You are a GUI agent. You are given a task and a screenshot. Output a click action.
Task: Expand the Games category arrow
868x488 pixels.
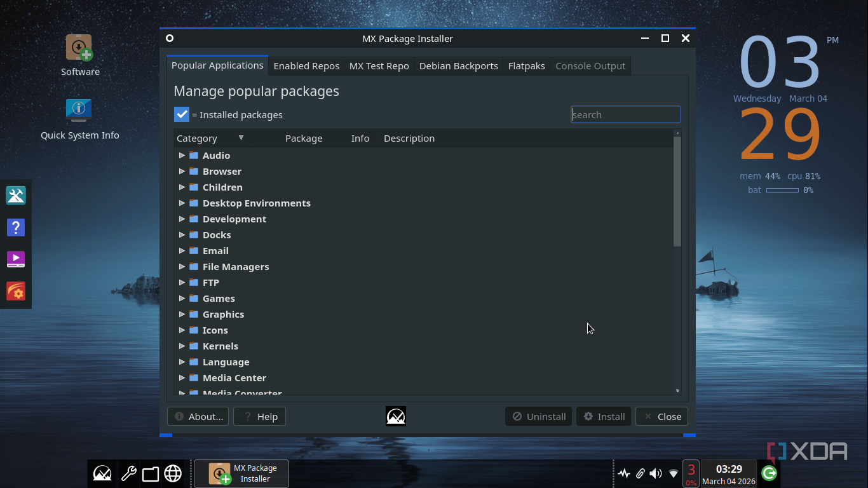pos(182,298)
